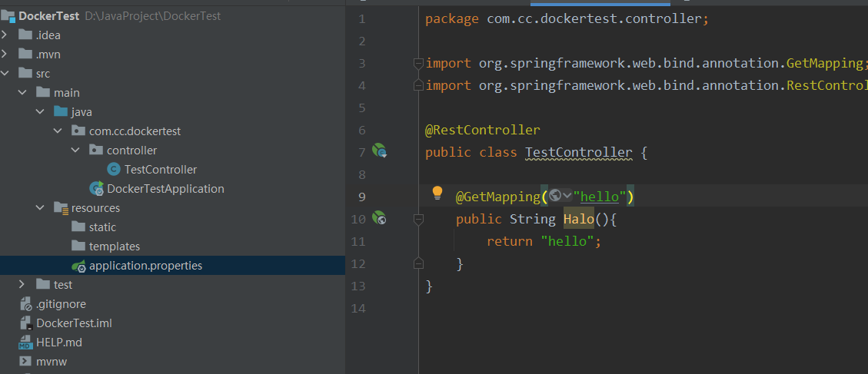This screenshot has height=374, width=868.
Task: Click the src folder icon
Action: [x=25, y=73]
